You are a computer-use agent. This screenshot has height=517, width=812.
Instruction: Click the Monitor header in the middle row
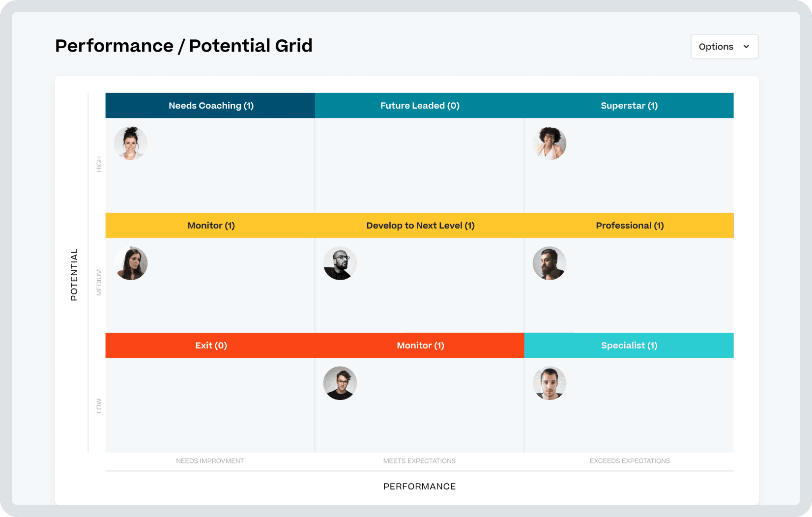tap(210, 225)
